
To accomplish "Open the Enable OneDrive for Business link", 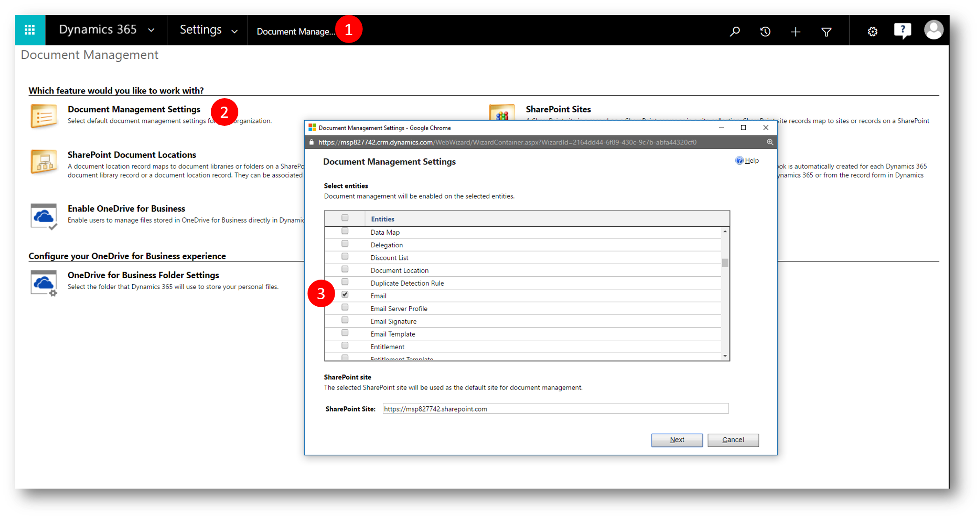I will [x=126, y=209].
